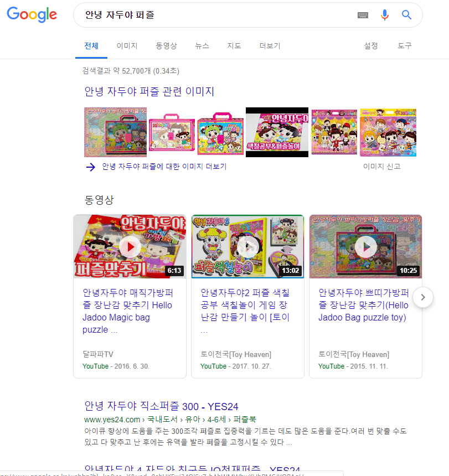Open the 설정 menu
This screenshot has width=449, height=476.
point(371,46)
